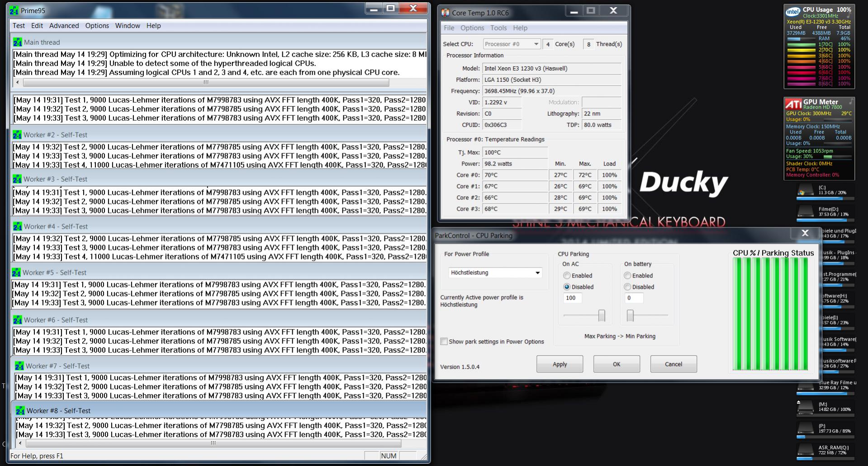Click the Worker #7 window icon

click(x=19, y=366)
